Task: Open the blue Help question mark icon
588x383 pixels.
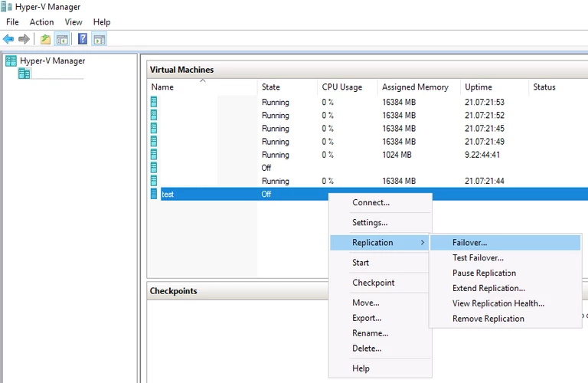Action: tap(83, 38)
